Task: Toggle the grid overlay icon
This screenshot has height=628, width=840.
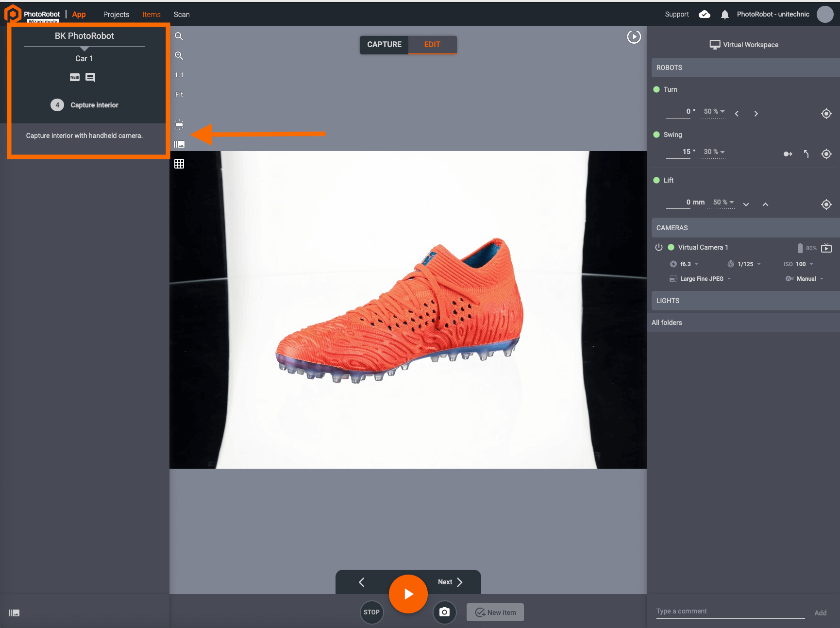Action: (179, 164)
